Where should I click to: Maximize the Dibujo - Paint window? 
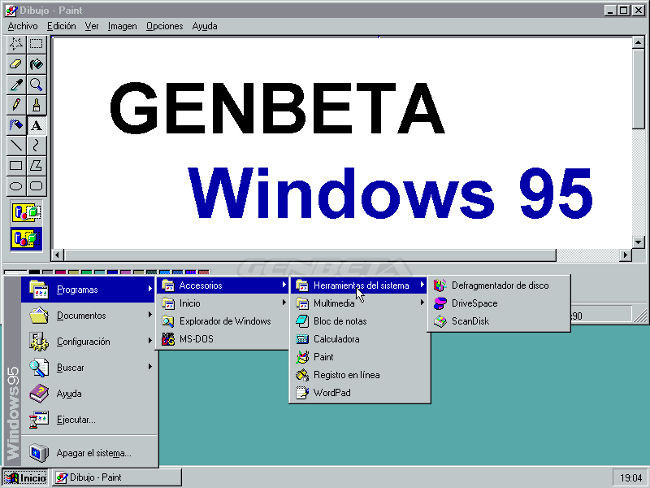[x=623, y=10]
